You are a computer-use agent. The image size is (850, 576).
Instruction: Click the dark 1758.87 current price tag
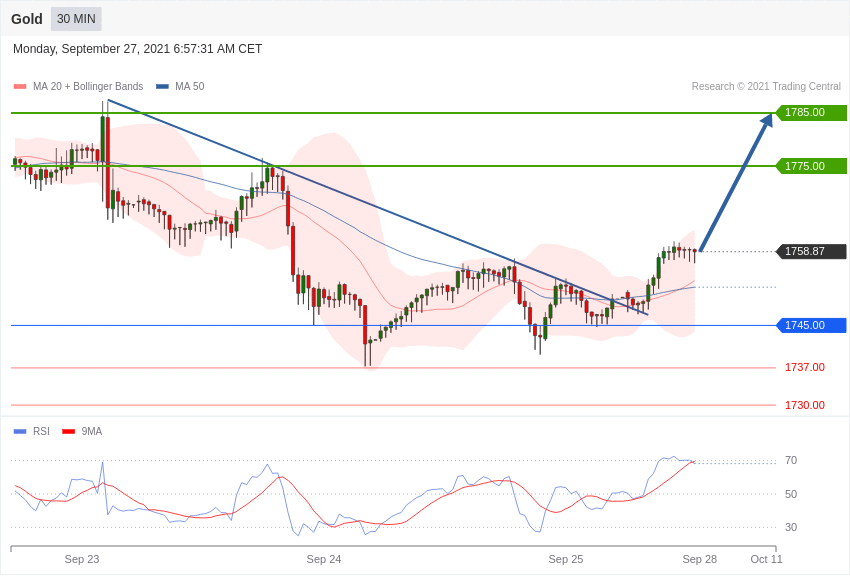[x=811, y=252]
